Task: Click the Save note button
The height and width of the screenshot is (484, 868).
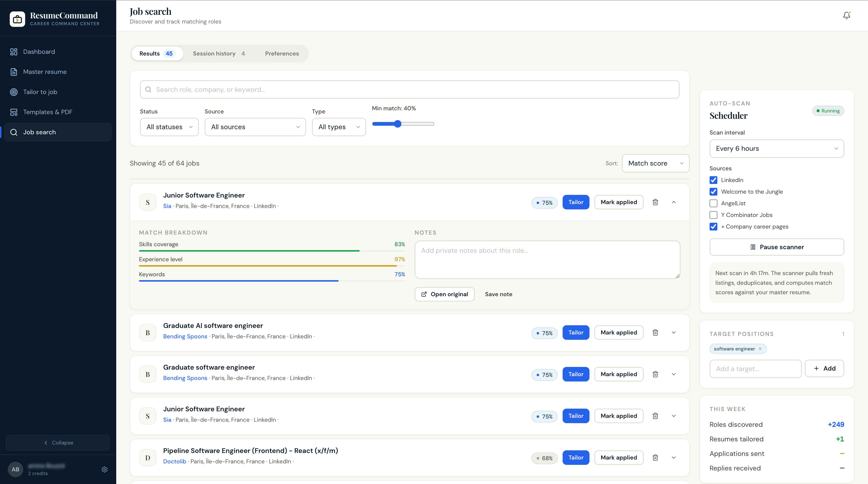Action: pos(498,294)
